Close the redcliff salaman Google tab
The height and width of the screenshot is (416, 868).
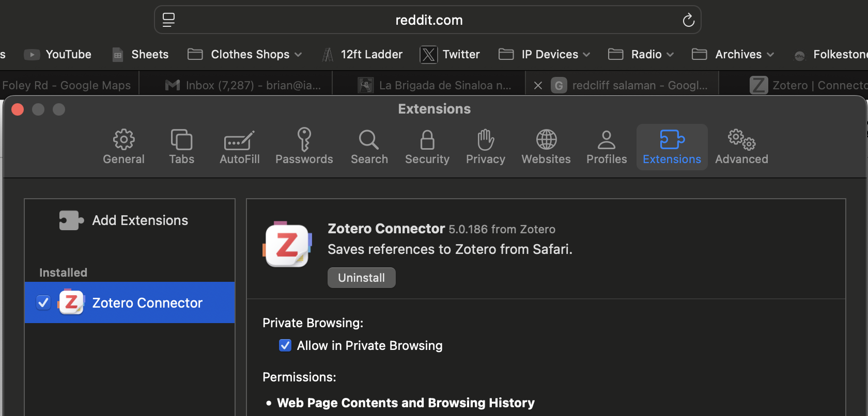[538, 86]
